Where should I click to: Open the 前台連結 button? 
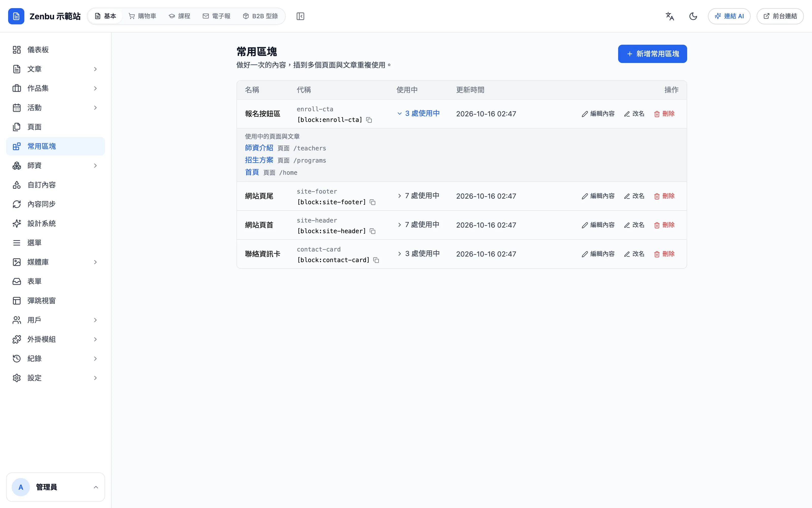780,16
